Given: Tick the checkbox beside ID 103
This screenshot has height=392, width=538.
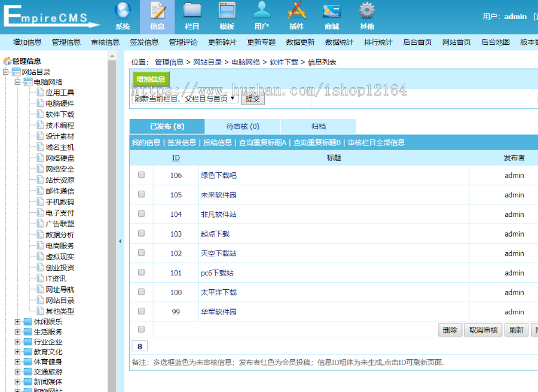Looking at the screenshot, I should (x=142, y=234).
